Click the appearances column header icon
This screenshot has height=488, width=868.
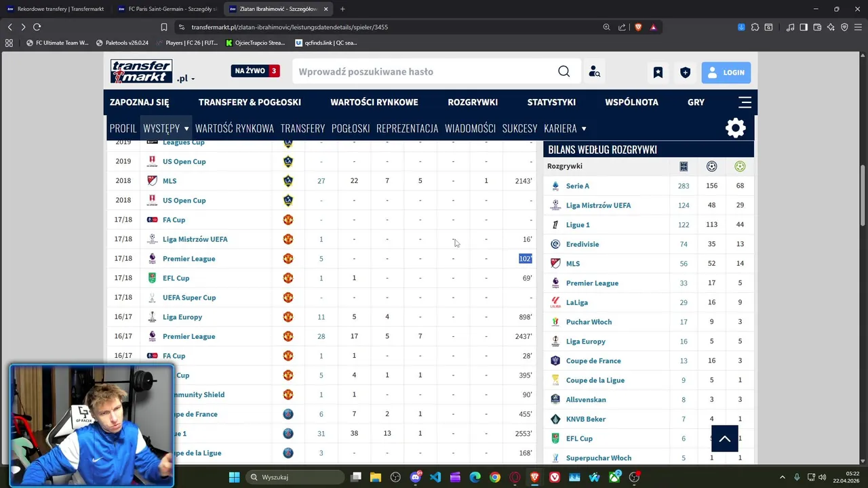coord(684,166)
